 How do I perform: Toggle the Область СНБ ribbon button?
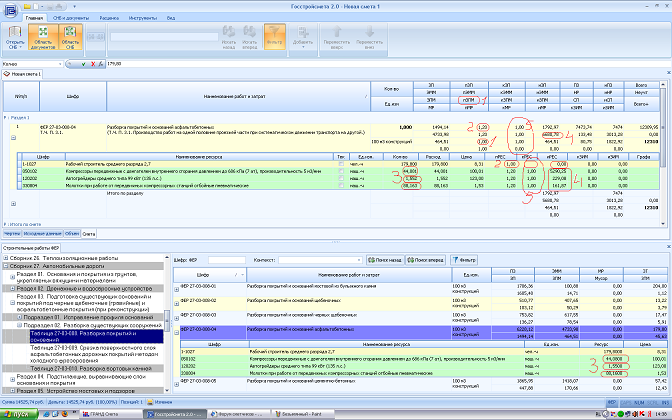click(x=71, y=38)
